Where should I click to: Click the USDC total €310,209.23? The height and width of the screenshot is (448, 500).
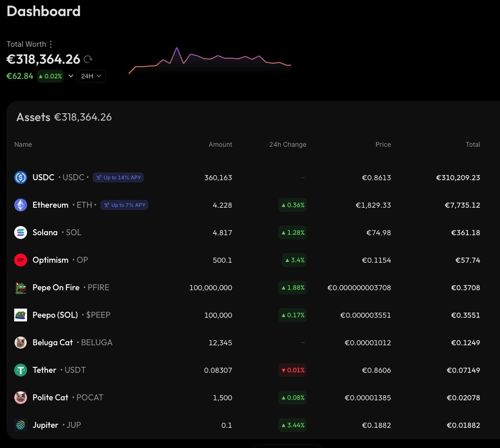click(x=458, y=178)
